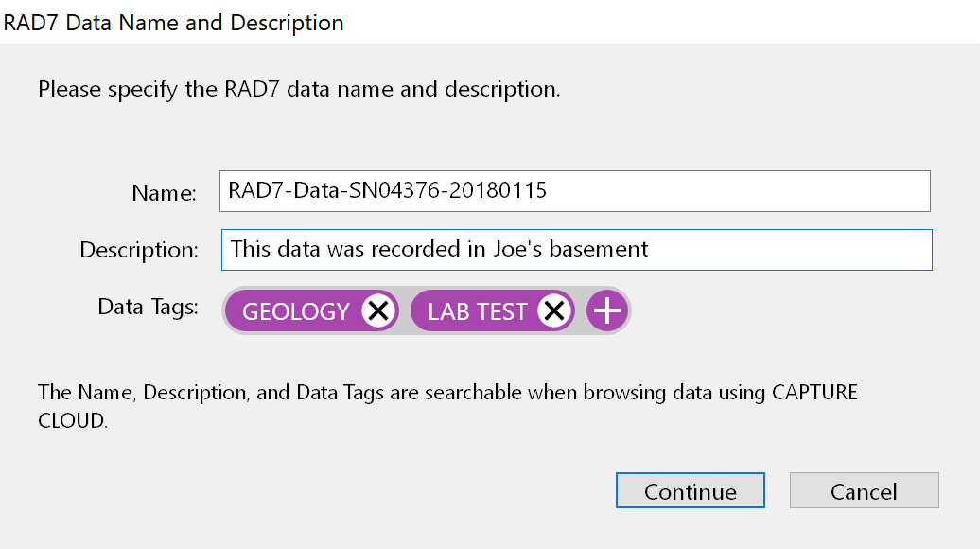
Task: Add a new data tag
Action: 607,311
